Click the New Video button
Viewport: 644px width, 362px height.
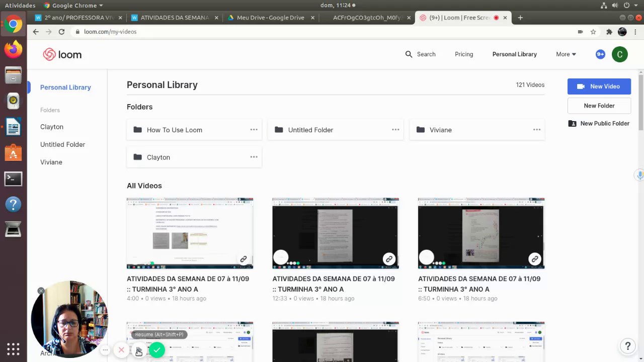[599, 86]
